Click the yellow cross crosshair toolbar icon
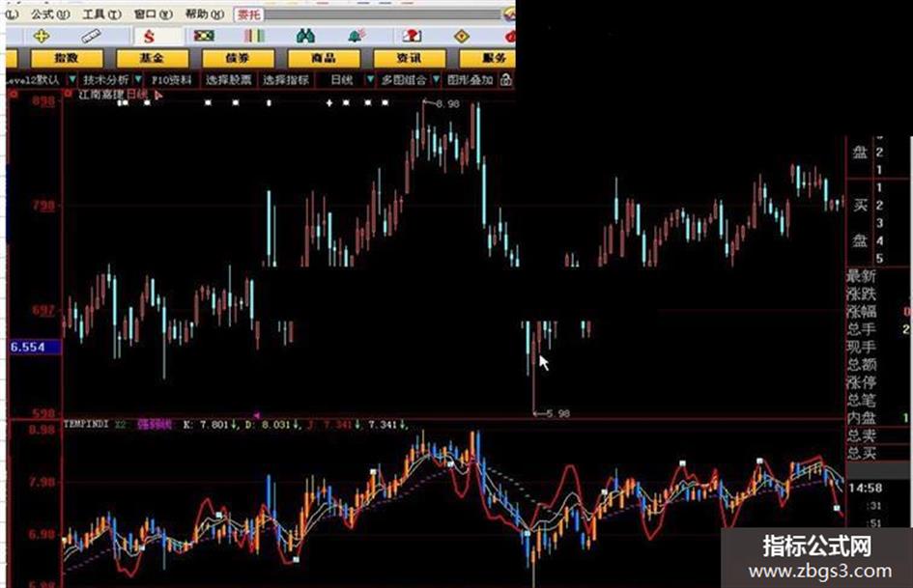Screen dimensions: 913x588 42,37
